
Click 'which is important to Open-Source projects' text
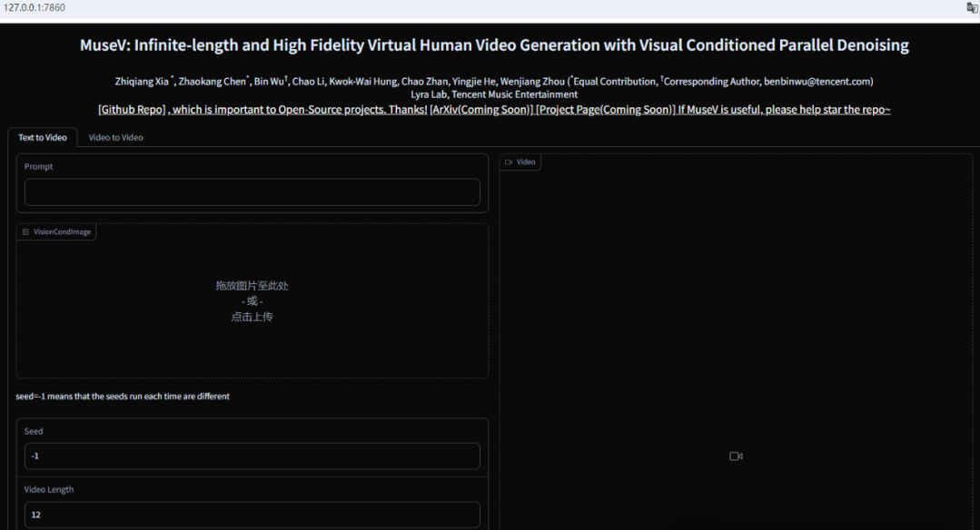pos(298,110)
